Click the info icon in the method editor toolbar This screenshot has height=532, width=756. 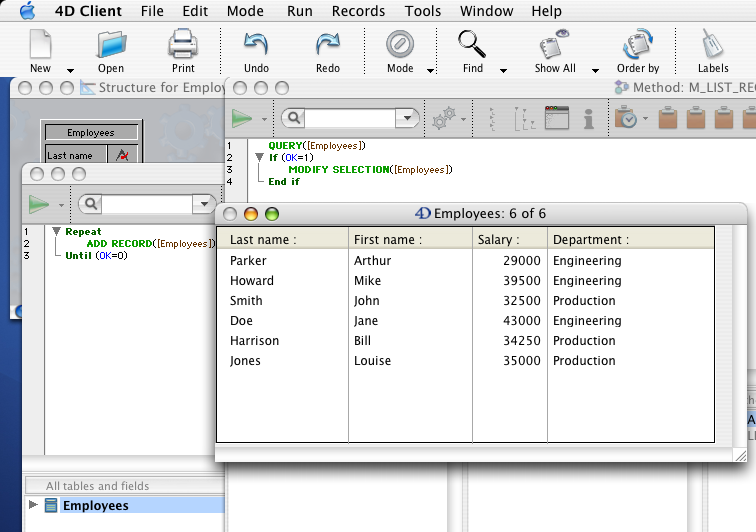coord(589,118)
